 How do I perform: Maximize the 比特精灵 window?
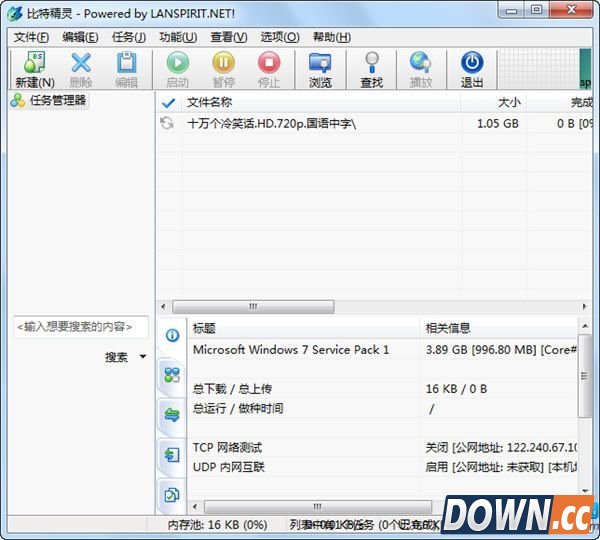coord(536,10)
